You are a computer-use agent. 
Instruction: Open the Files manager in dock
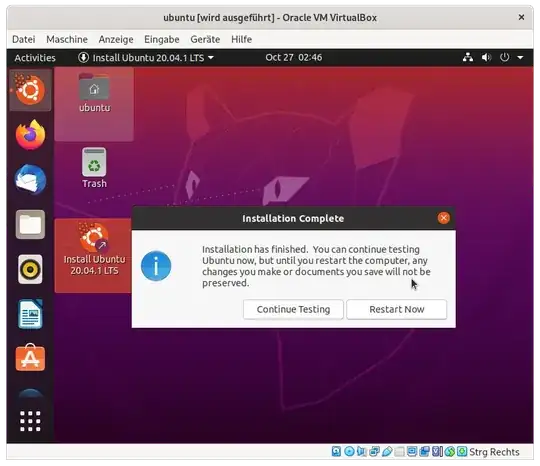[30, 224]
